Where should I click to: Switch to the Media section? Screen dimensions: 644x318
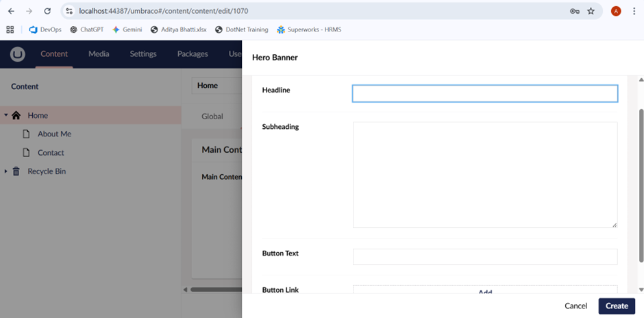tap(99, 54)
